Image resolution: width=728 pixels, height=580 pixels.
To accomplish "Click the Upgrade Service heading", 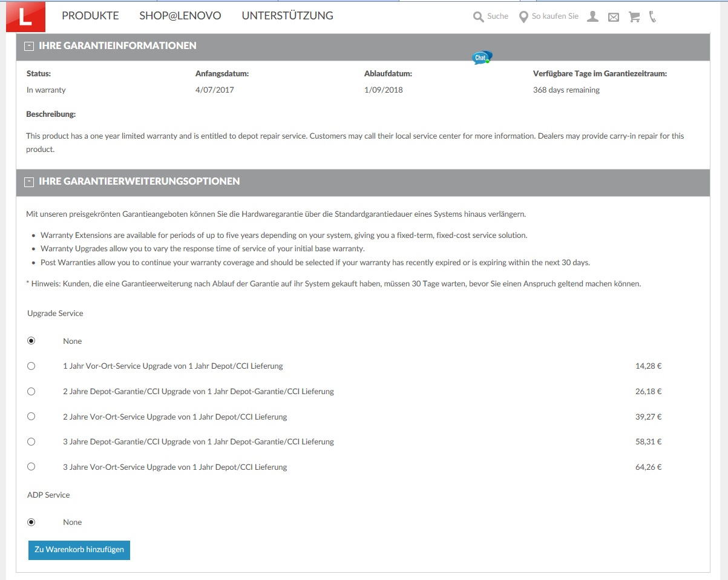I will tap(55, 314).
